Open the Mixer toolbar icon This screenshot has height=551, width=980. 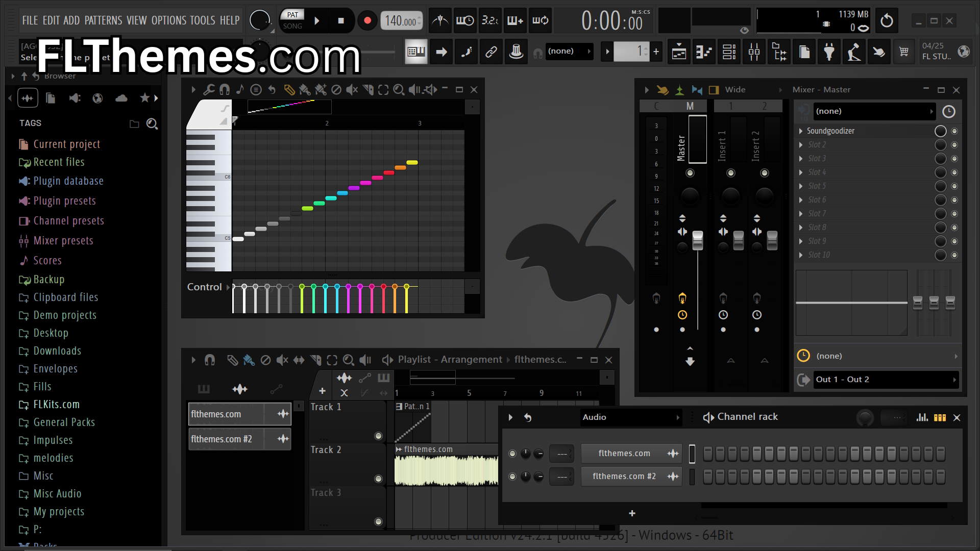(754, 52)
